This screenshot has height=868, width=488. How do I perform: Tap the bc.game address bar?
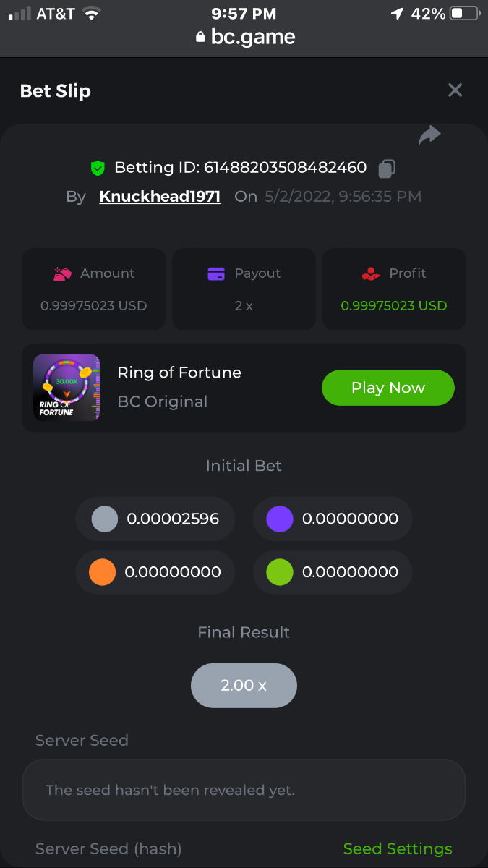click(x=245, y=37)
